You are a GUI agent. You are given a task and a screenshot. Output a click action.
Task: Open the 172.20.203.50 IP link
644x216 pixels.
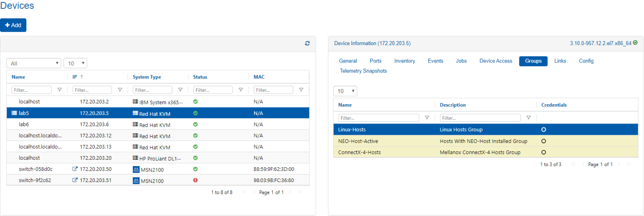point(95,170)
